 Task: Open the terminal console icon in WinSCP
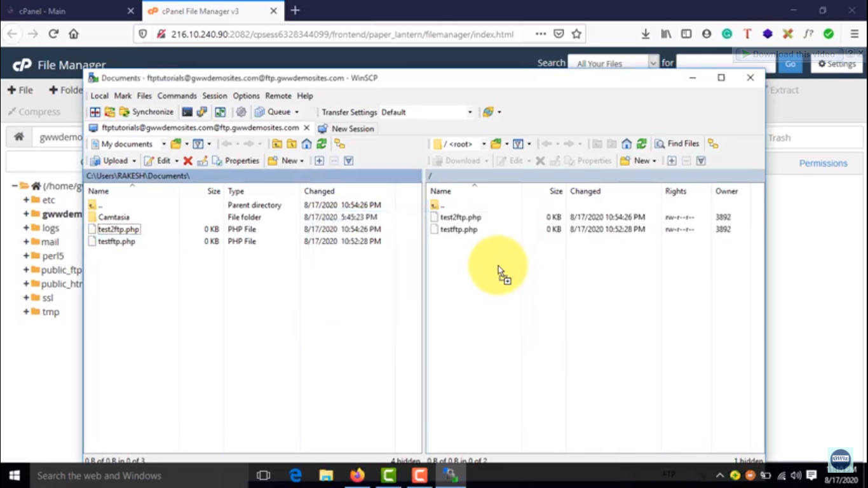tap(187, 112)
